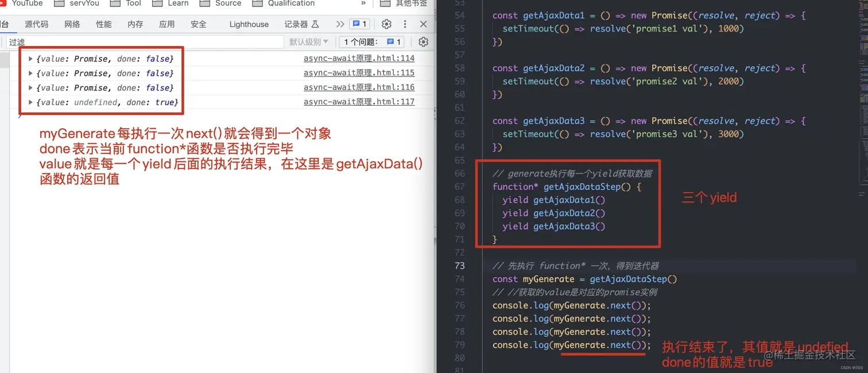Click the console prompt arrow
This screenshot has height=373, width=868.
[x=20, y=116]
